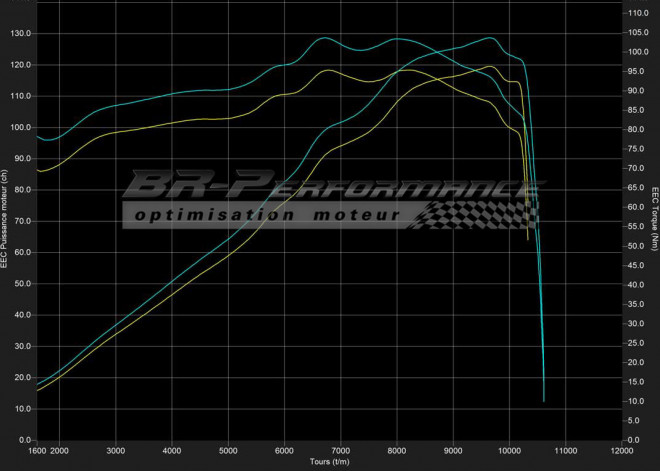Click the 10000 x-axis tick label
660x471 pixels.
[x=508, y=451]
